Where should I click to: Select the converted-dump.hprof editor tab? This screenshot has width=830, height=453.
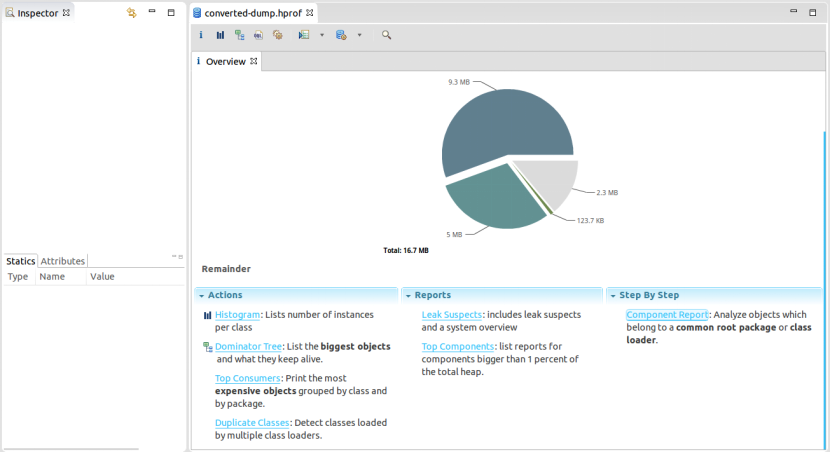[253, 13]
